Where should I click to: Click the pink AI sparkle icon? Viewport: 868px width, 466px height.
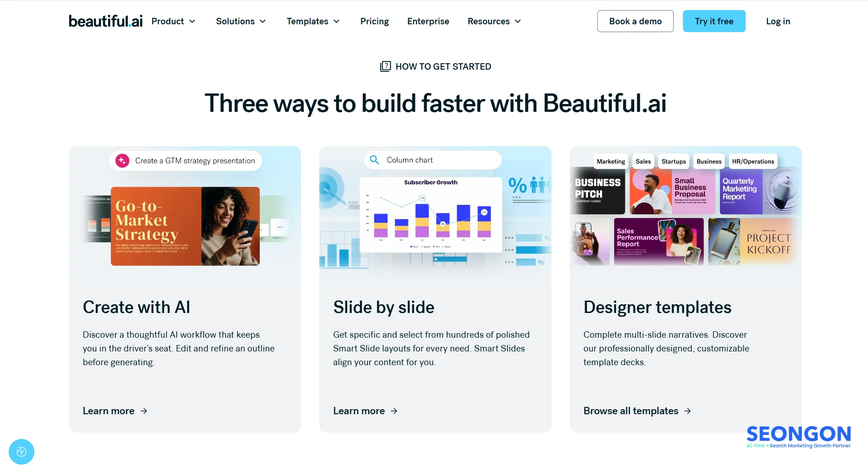122,161
